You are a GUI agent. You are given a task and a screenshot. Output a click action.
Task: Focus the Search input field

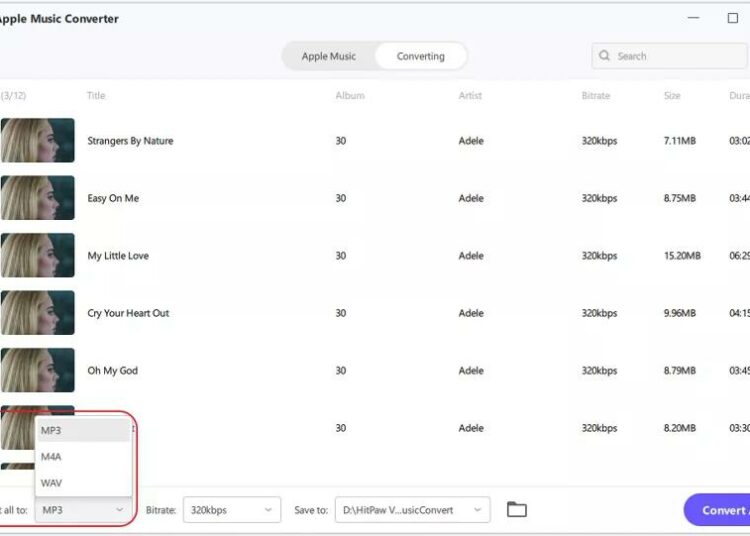click(x=670, y=56)
